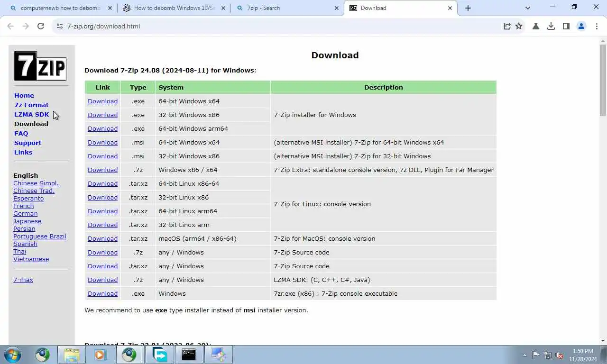Image resolution: width=607 pixels, height=364 pixels.
Task: Reload the 7-zip download page
Action: click(41, 26)
